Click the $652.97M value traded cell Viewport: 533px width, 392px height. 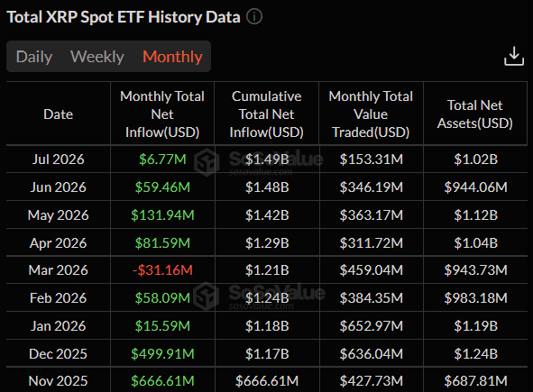[372, 325]
